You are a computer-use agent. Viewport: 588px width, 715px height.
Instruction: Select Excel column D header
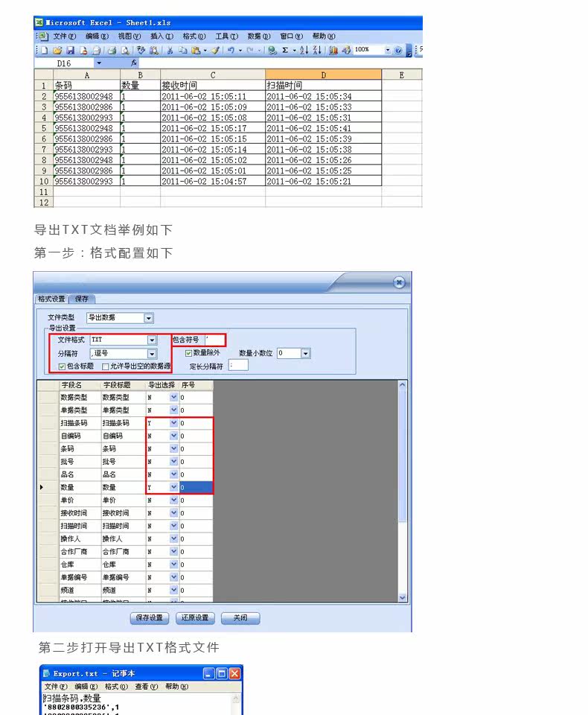click(323, 74)
